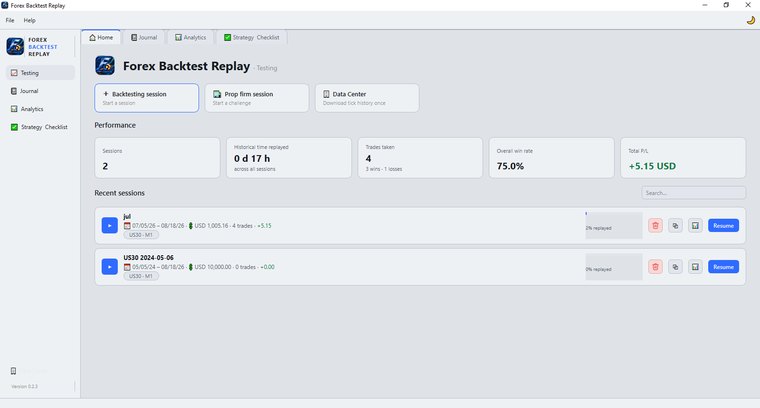
Task: Switch to the Journal tab
Action: (144, 37)
